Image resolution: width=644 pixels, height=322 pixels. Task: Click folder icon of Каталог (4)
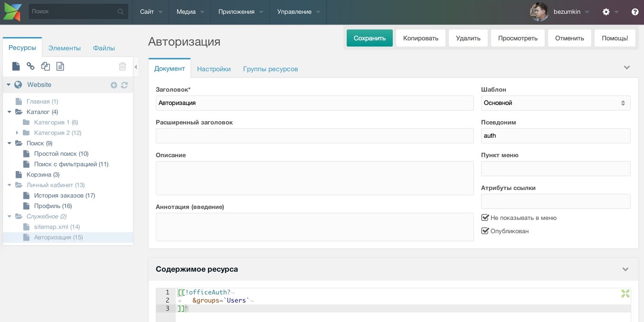tap(19, 112)
